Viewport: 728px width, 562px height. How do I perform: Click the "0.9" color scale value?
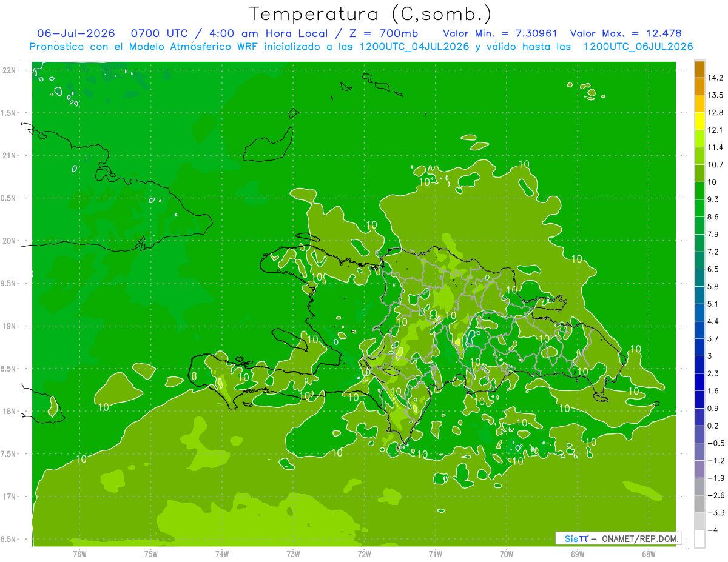pos(713,409)
